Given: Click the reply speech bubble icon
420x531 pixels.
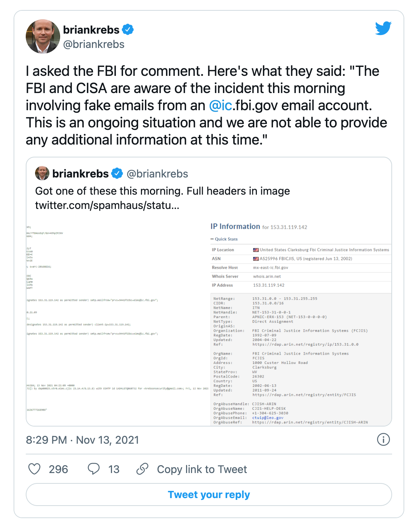Looking at the screenshot, I should tap(94, 469).
